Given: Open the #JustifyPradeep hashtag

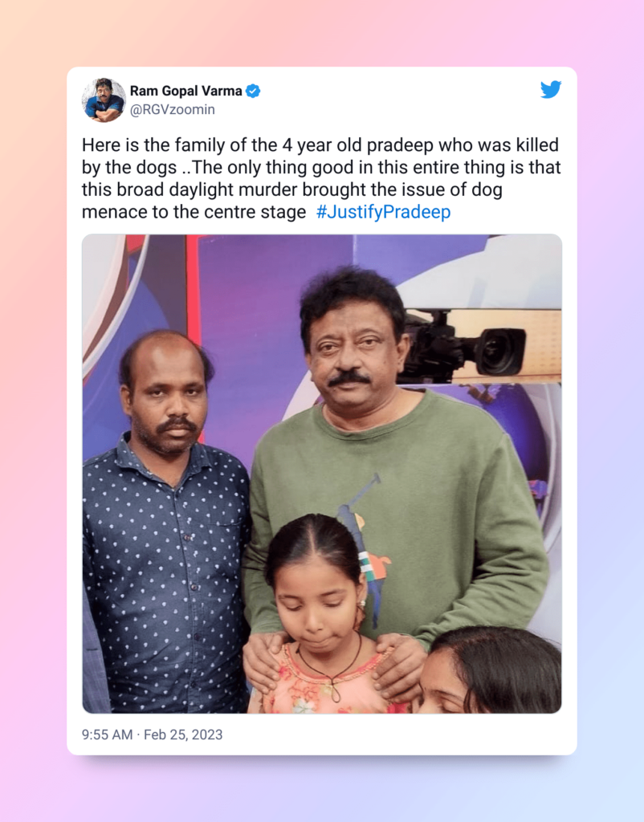Looking at the screenshot, I should pos(383,212).
